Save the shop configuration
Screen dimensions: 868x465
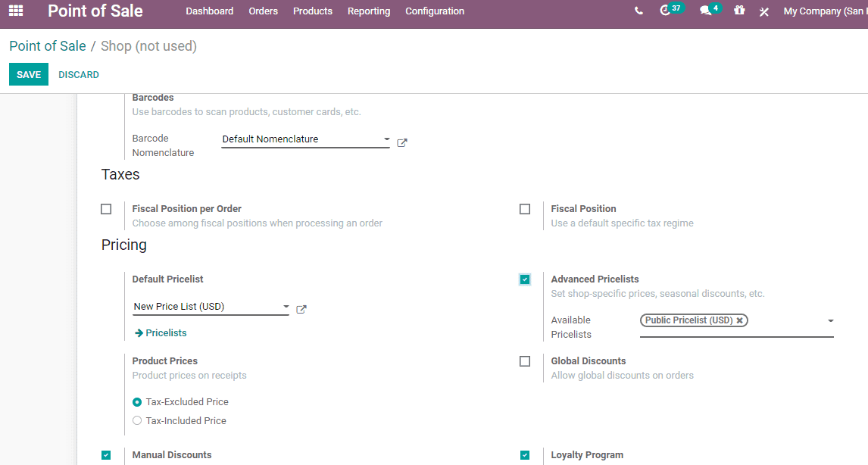tap(29, 75)
